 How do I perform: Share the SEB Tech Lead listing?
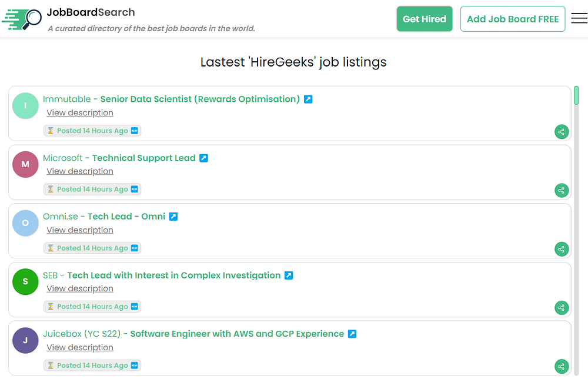point(562,307)
